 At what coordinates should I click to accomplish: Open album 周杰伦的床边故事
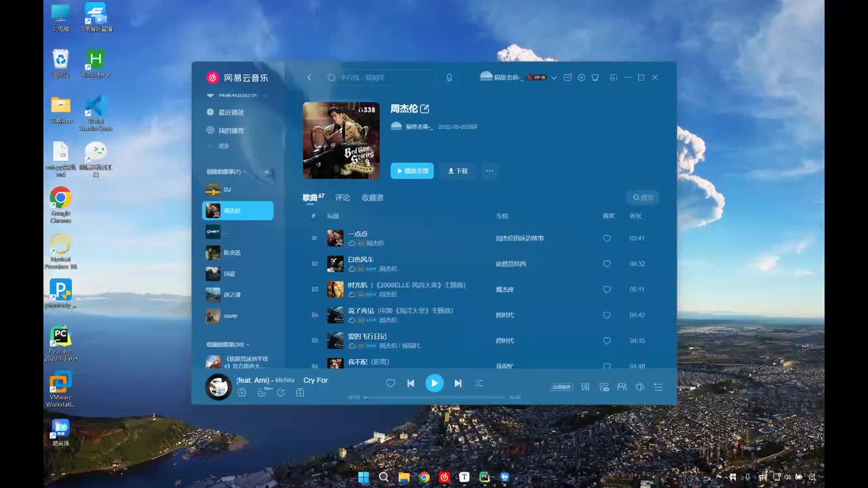(x=520, y=239)
